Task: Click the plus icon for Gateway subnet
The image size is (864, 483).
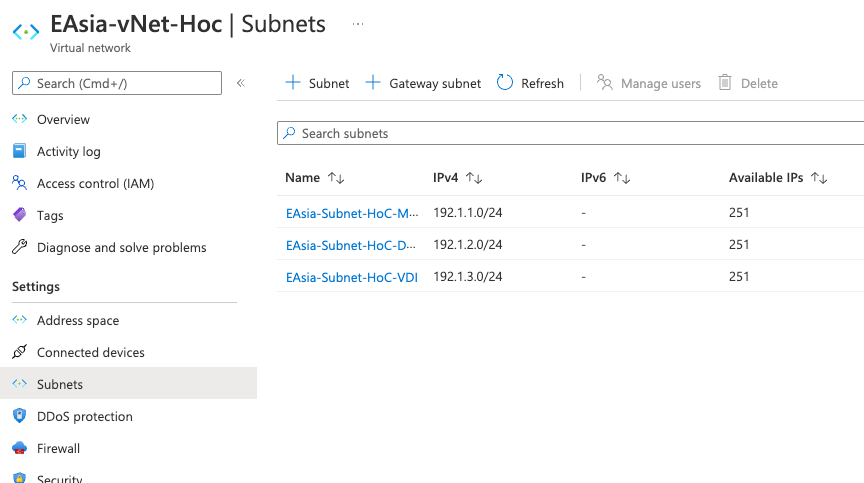Action: click(373, 83)
